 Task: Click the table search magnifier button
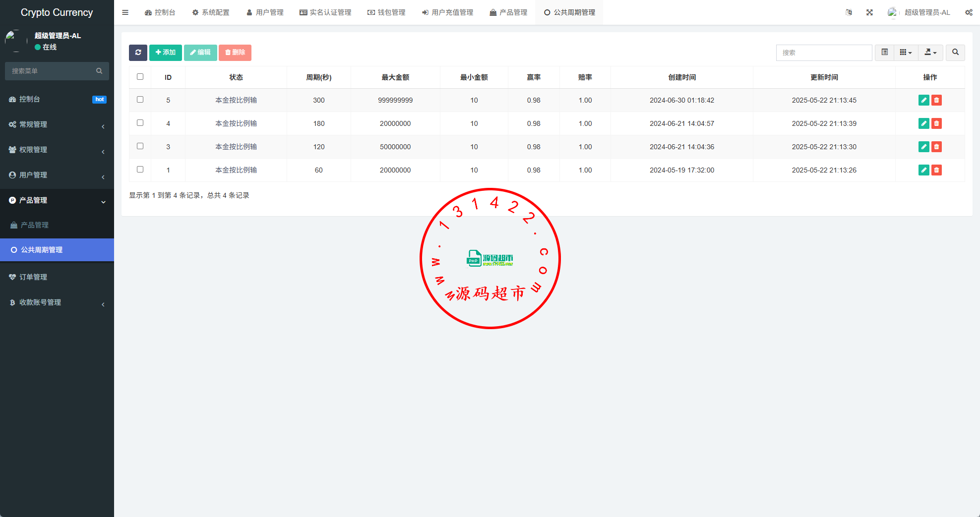coord(955,53)
